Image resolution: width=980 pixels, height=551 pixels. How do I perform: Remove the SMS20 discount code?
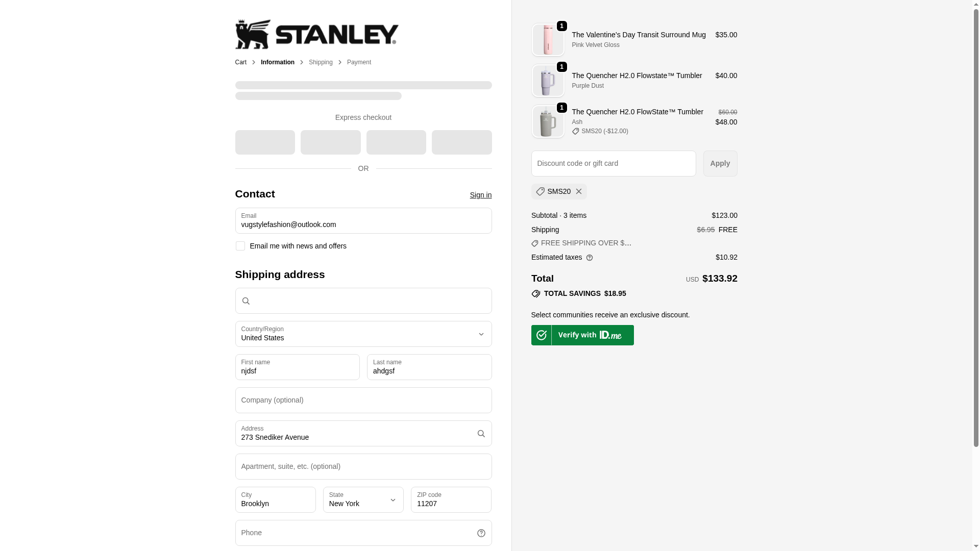(x=578, y=191)
